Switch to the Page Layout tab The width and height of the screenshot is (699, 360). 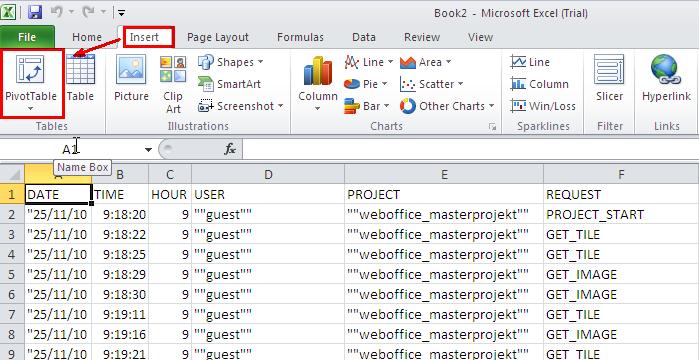[x=218, y=37]
